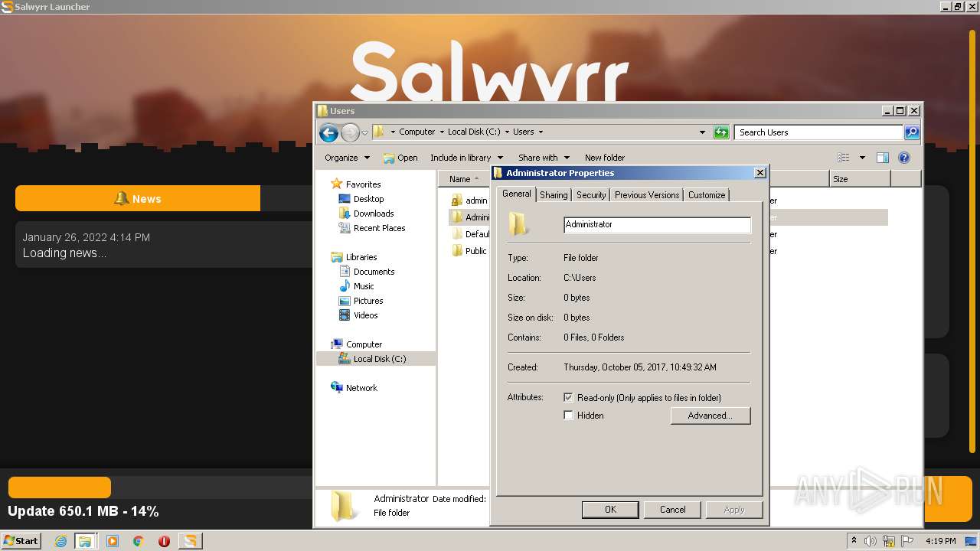Click the Open toolbar button
The width and height of the screenshot is (980, 551).
(400, 158)
